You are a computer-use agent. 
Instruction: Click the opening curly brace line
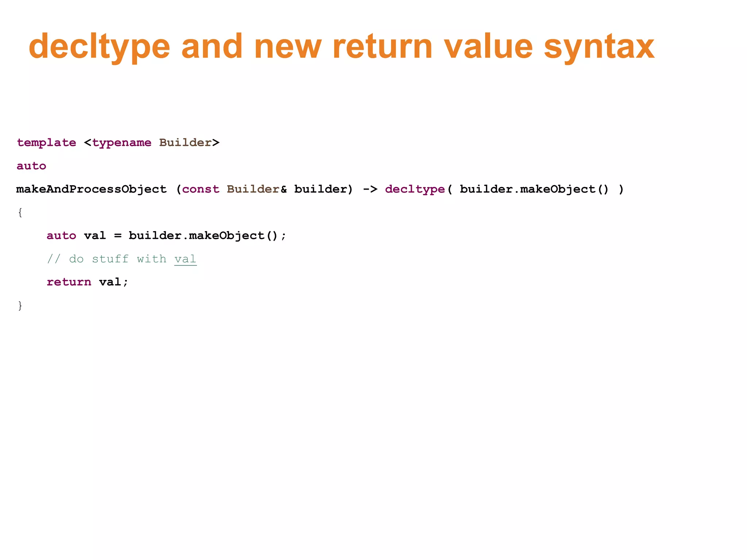tap(20, 213)
